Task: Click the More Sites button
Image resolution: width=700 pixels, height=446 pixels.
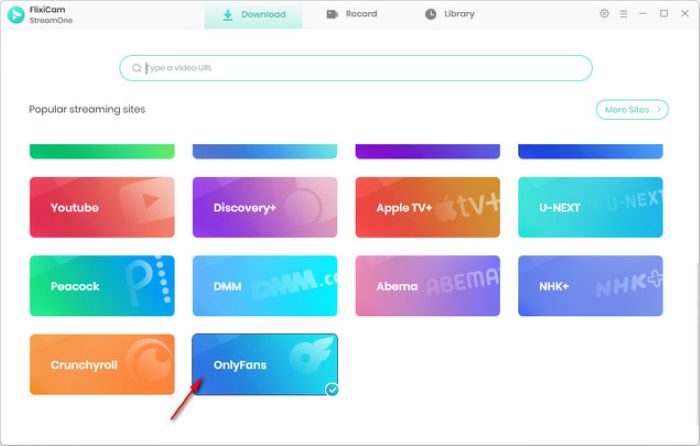Action: pyautogui.click(x=632, y=109)
